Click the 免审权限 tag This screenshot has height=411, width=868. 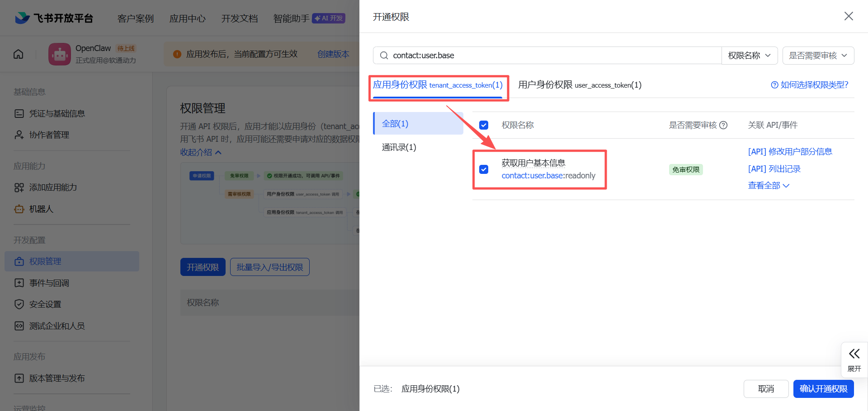[x=686, y=170]
